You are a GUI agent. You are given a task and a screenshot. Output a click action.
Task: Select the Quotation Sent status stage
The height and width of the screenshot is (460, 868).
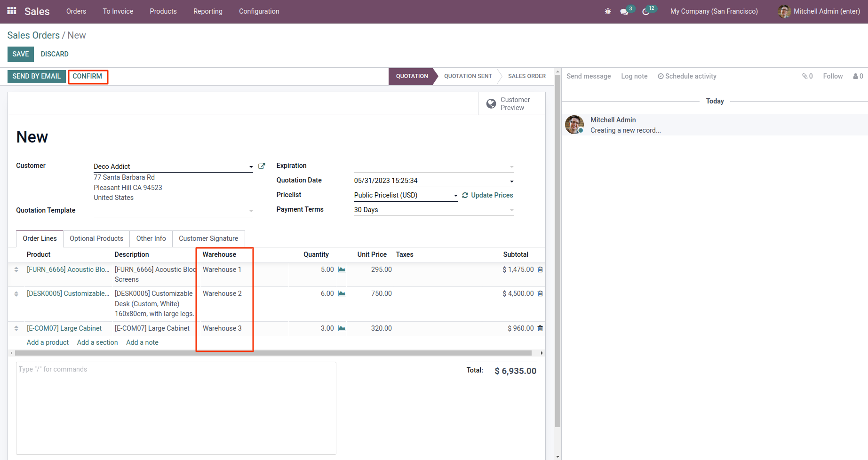pyautogui.click(x=468, y=76)
